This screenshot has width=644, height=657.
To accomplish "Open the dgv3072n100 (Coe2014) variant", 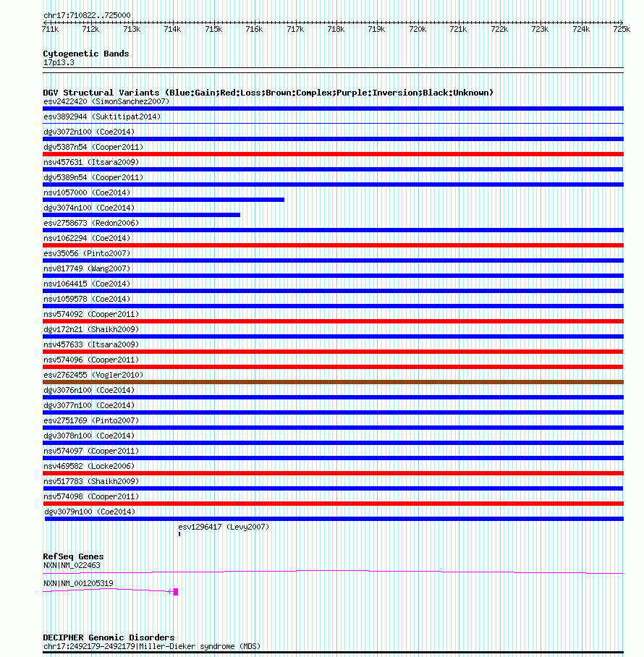I will [89, 132].
